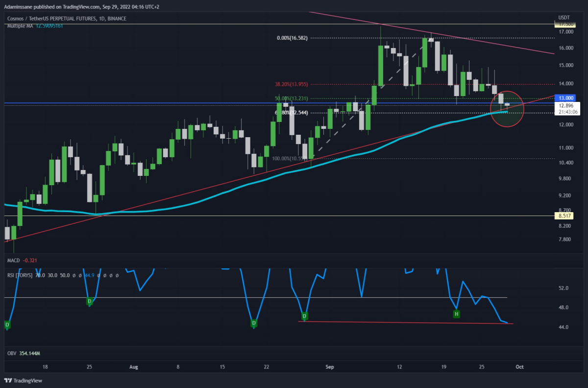Screen dimensions: 588x388
Task: Select the red circle drawing around latest candles
Action: [x=507, y=109]
